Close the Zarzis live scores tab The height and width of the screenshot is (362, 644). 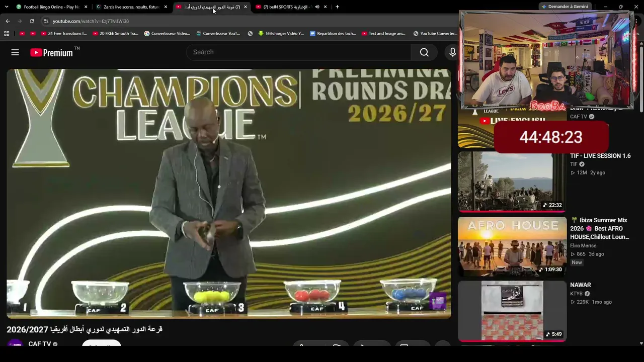pos(166,7)
